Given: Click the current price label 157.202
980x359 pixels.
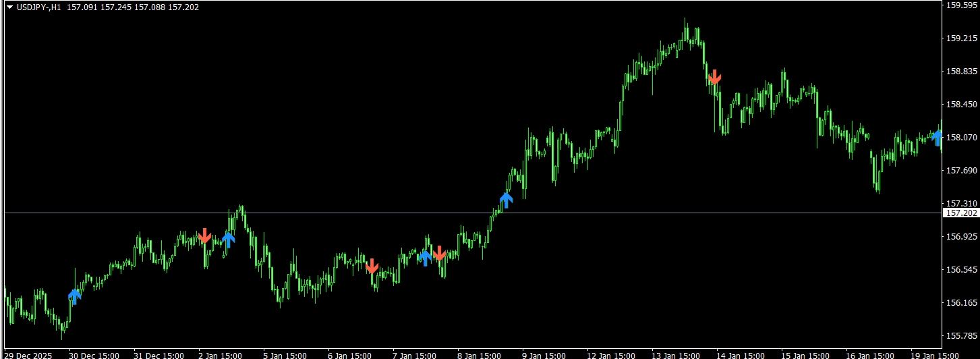Looking at the screenshot, I should (x=961, y=213).
